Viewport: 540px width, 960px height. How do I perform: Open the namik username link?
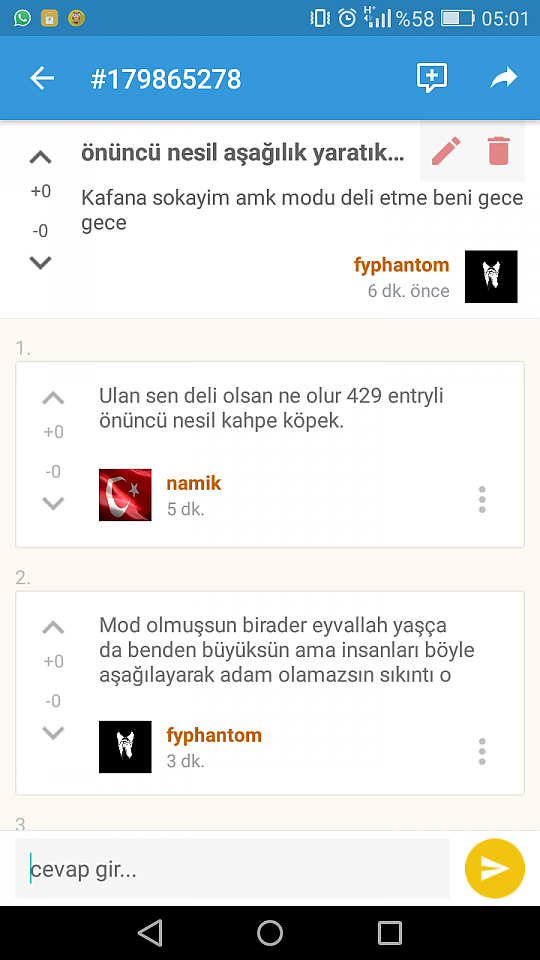(193, 483)
